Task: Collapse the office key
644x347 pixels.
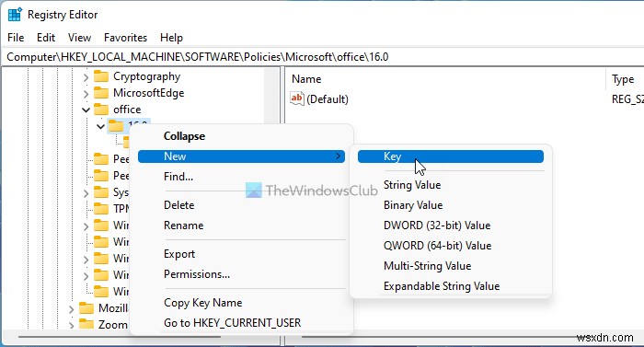Action: pyautogui.click(x=86, y=110)
